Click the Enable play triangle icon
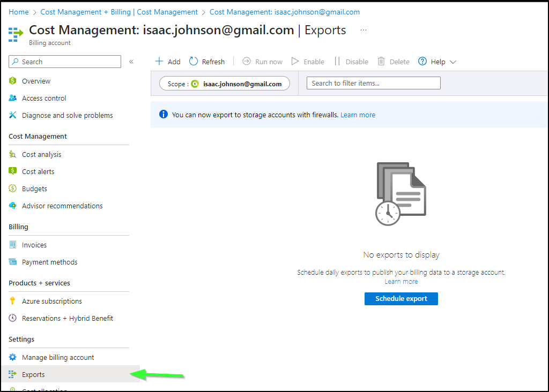549x392 pixels. pos(295,62)
